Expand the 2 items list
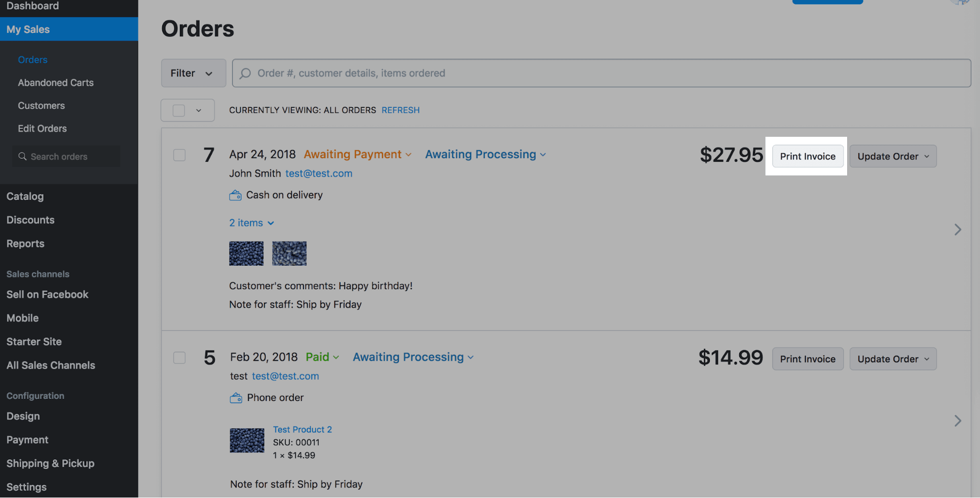980x498 pixels. tap(251, 223)
